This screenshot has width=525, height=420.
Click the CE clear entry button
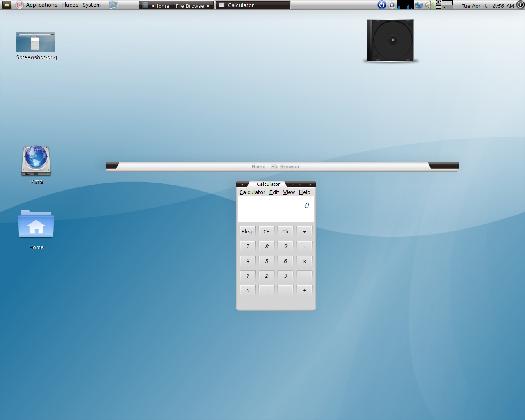(x=267, y=232)
